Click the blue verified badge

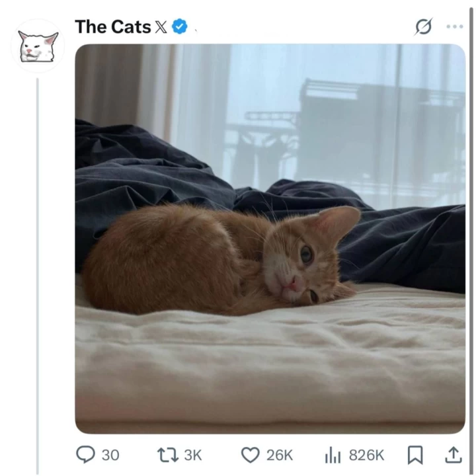coord(179,26)
